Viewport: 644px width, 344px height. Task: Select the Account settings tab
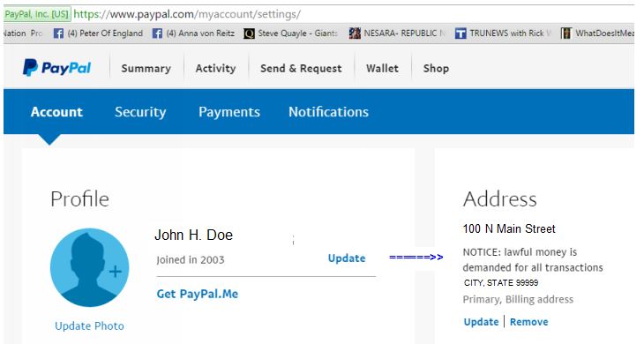[56, 112]
